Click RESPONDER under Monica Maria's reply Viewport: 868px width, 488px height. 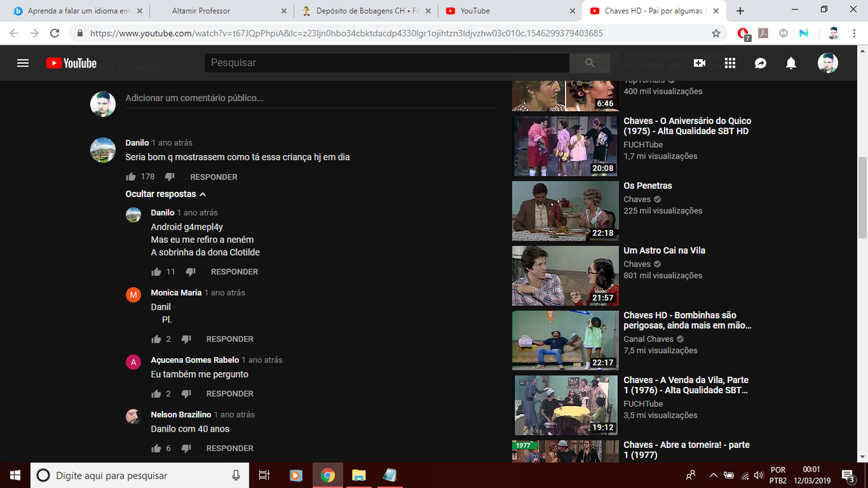(x=230, y=339)
